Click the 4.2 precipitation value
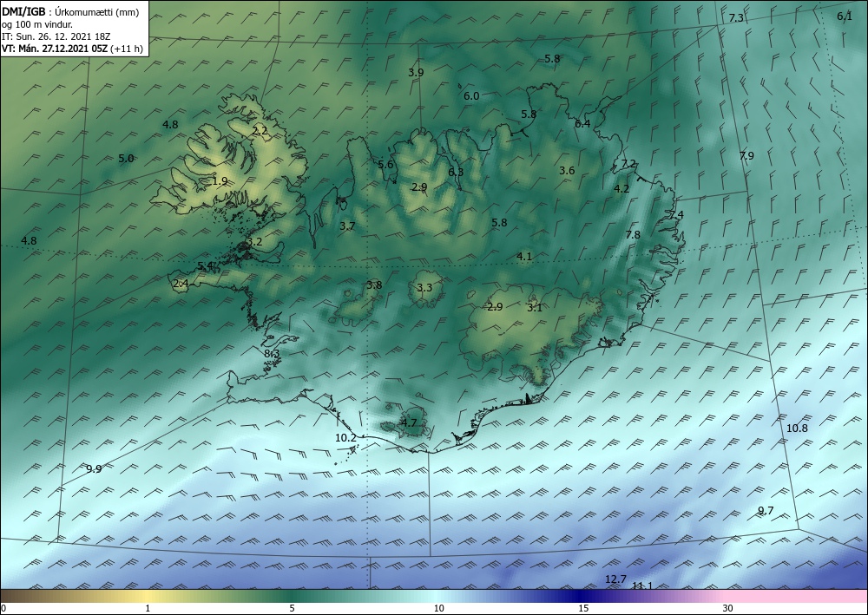Viewport: 868px width, 615px height. [x=621, y=188]
